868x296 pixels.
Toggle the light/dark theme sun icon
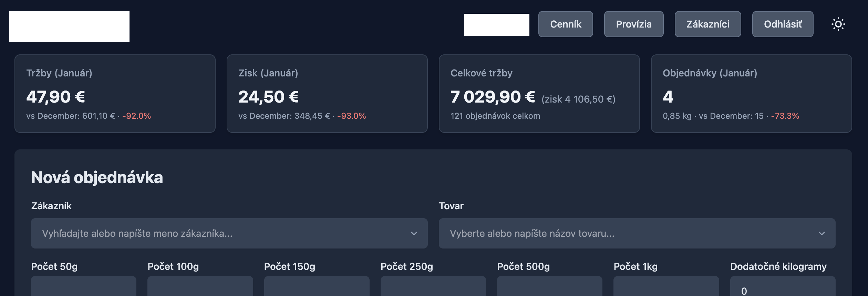point(839,24)
